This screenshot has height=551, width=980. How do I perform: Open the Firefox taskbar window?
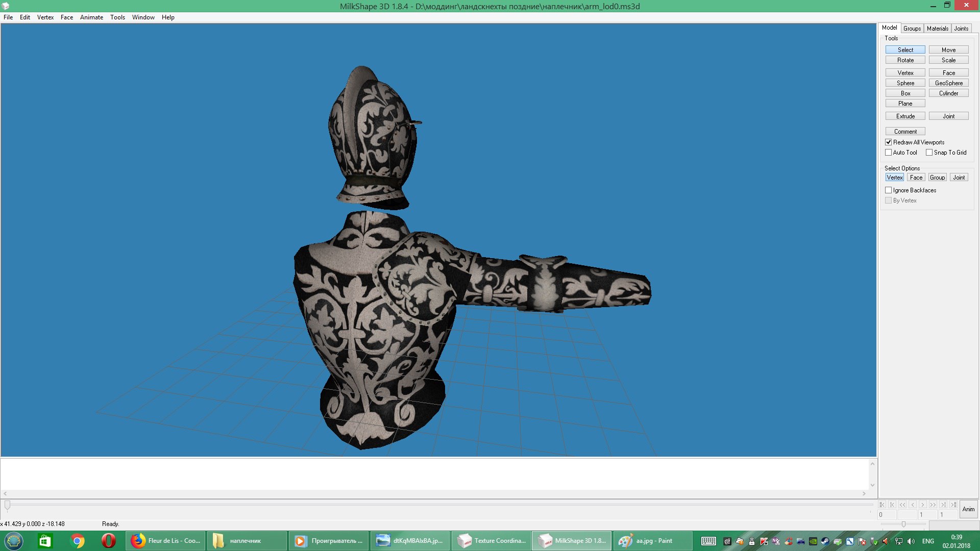[x=165, y=541]
